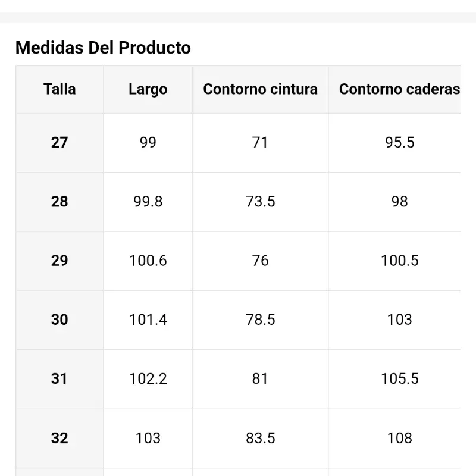Select the size 29 row label
The height and width of the screenshot is (476, 476).
coord(59,261)
